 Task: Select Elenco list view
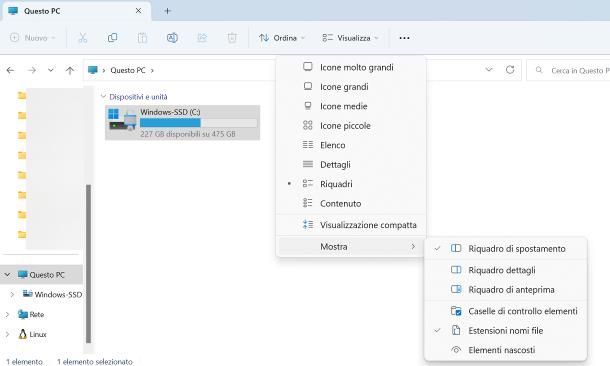351,145
